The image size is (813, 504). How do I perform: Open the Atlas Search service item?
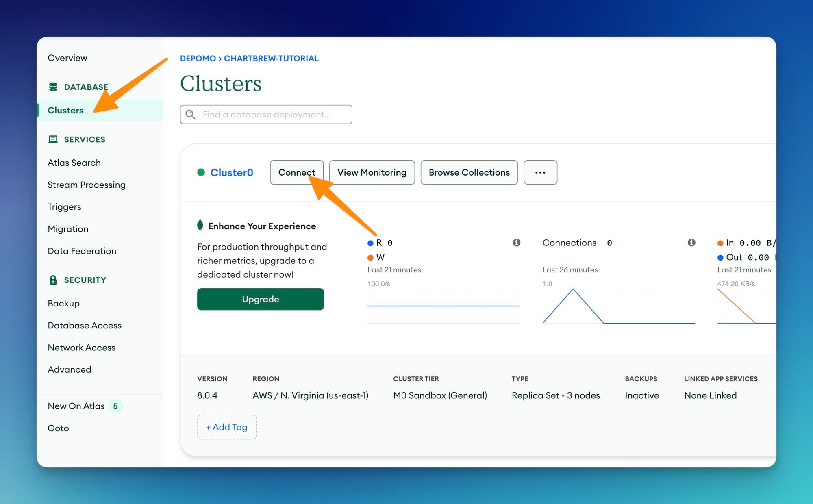click(74, 162)
